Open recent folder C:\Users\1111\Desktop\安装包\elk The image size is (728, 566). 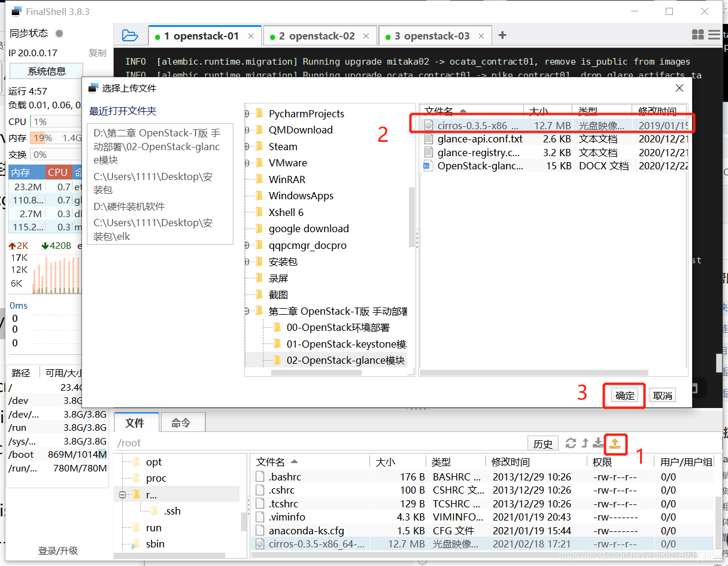tap(153, 229)
